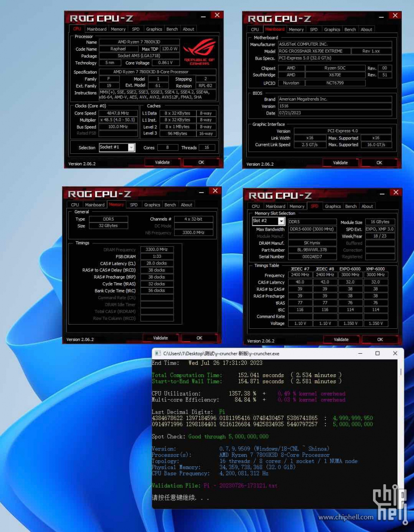Minimize the SPD ROG CPU-Z window

[382, 194]
